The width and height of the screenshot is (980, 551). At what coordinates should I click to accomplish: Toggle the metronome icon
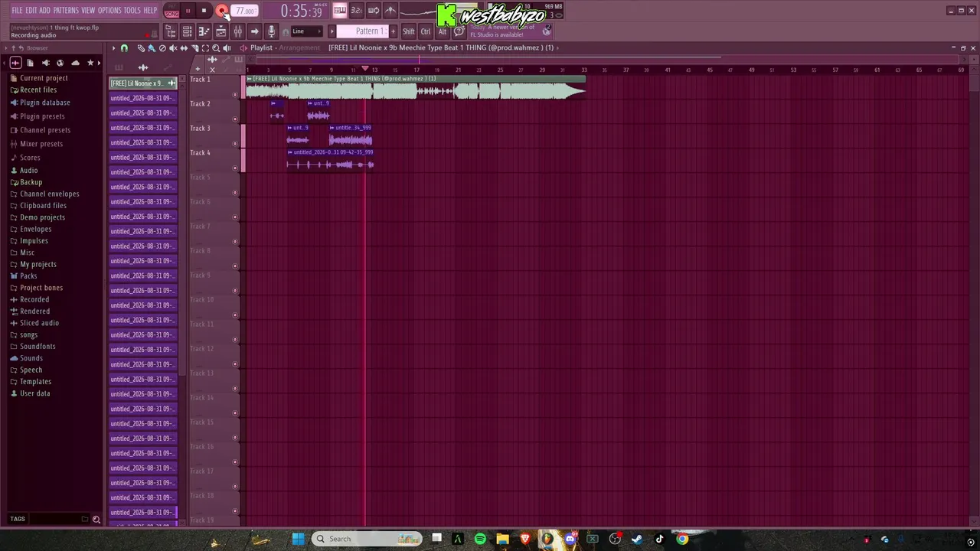390,11
